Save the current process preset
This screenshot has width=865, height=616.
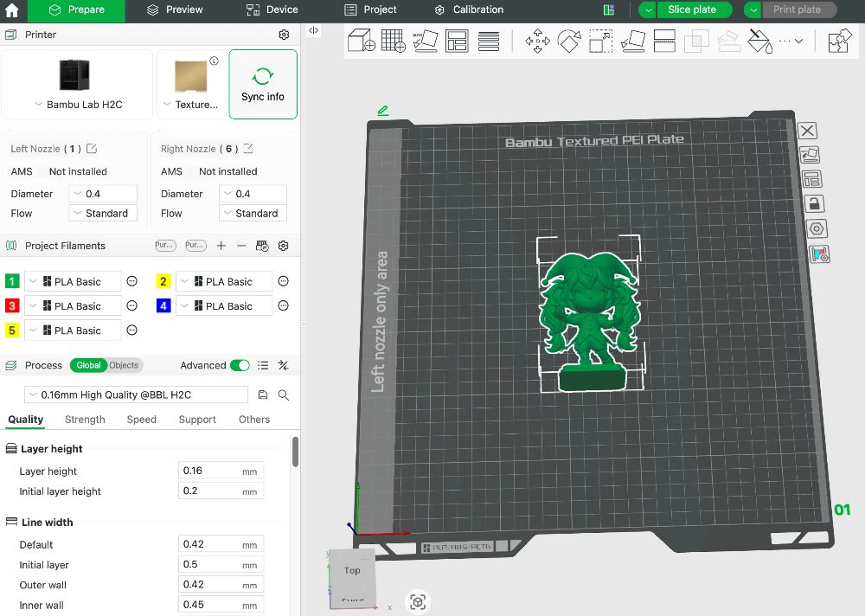[263, 395]
